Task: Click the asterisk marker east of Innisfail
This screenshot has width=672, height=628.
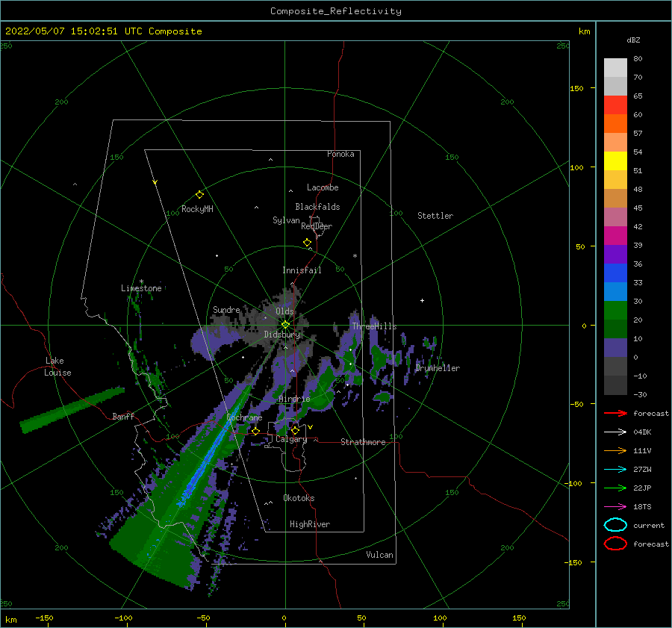Action: tap(355, 256)
